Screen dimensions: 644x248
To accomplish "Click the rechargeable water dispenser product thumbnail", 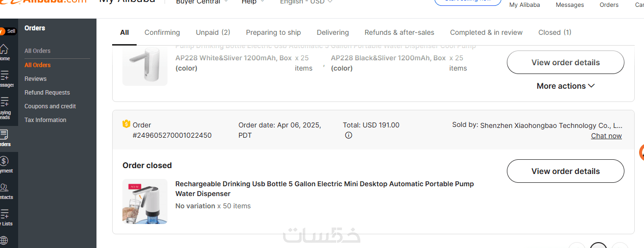I will (x=145, y=201).
